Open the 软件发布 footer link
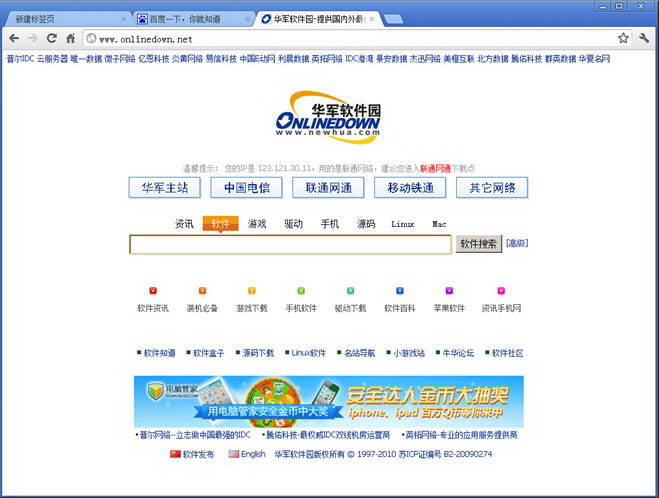The image size is (659, 498). click(x=198, y=454)
